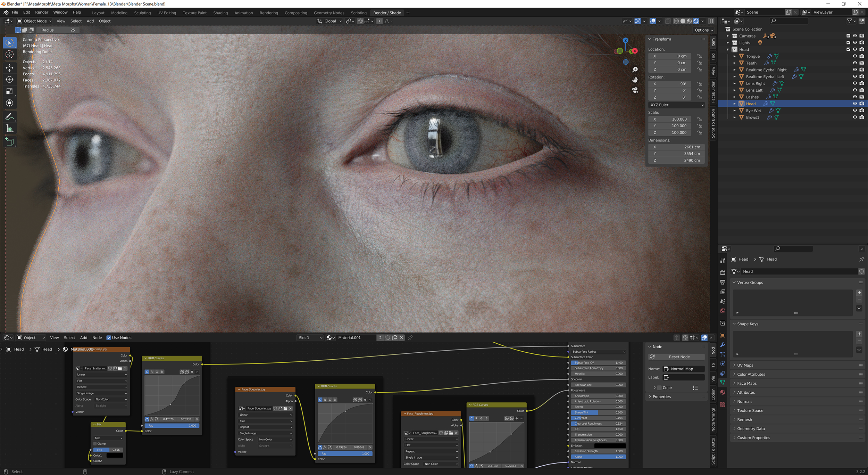Screen dimensions: 868x475
Task: Select the Annotate pencil tool
Action: point(9,117)
